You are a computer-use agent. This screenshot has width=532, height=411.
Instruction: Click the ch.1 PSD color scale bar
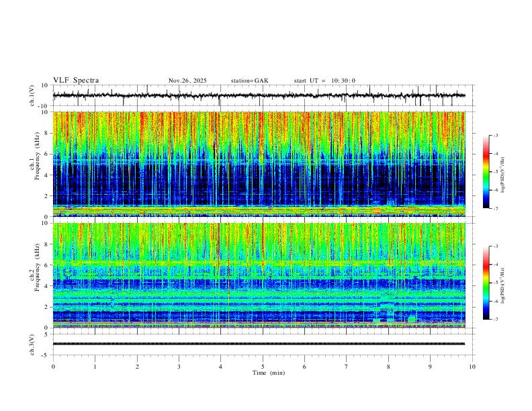tap(486, 172)
